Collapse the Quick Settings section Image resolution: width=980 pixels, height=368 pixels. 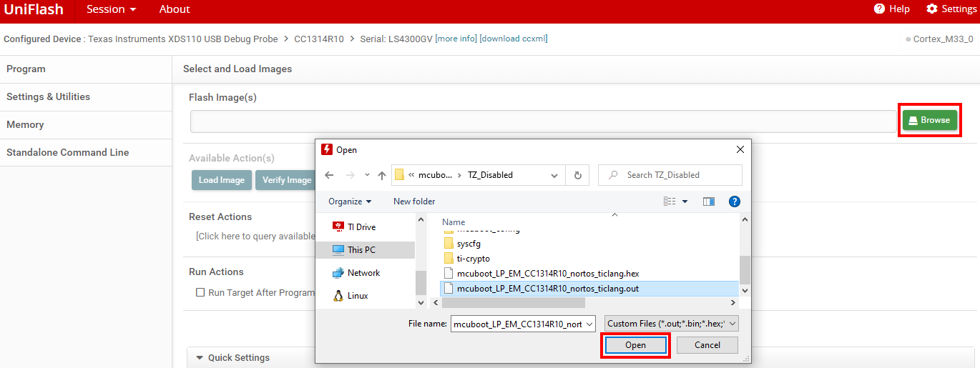(200, 358)
